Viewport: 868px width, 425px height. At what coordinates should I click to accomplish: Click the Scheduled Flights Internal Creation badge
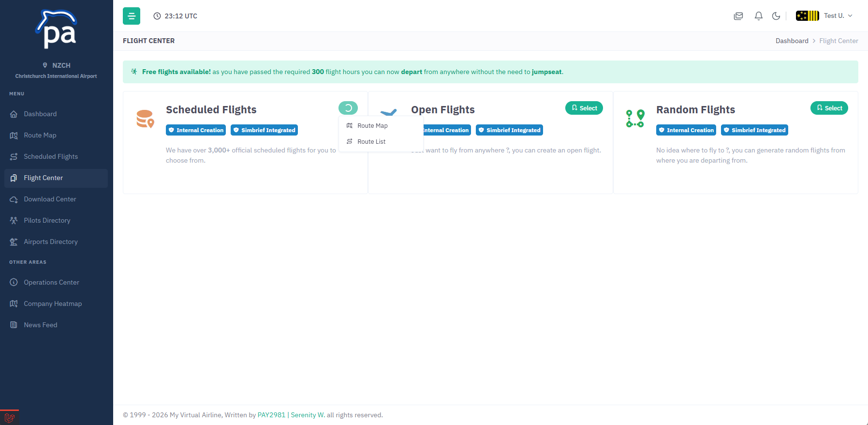[196, 130]
